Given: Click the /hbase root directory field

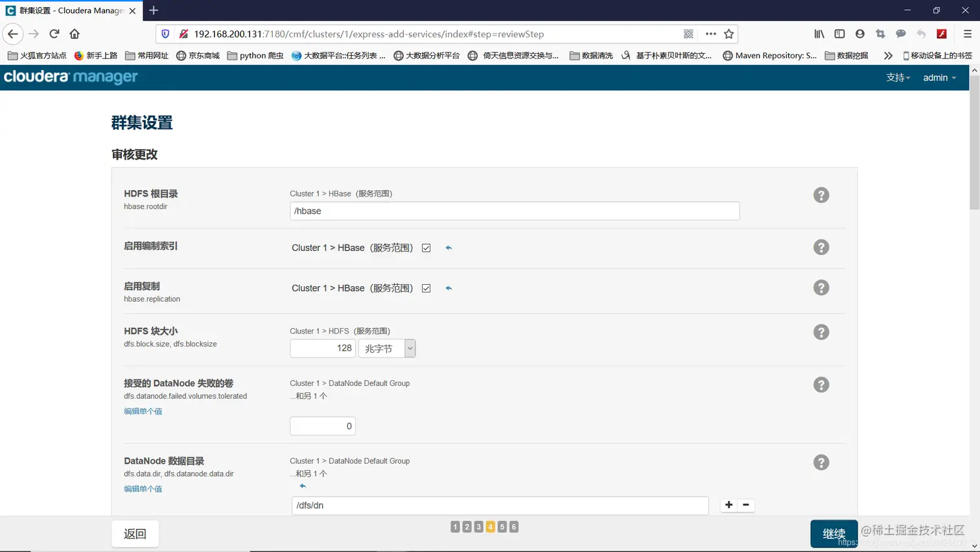Looking at the screenshot, I should pos(515,211).
